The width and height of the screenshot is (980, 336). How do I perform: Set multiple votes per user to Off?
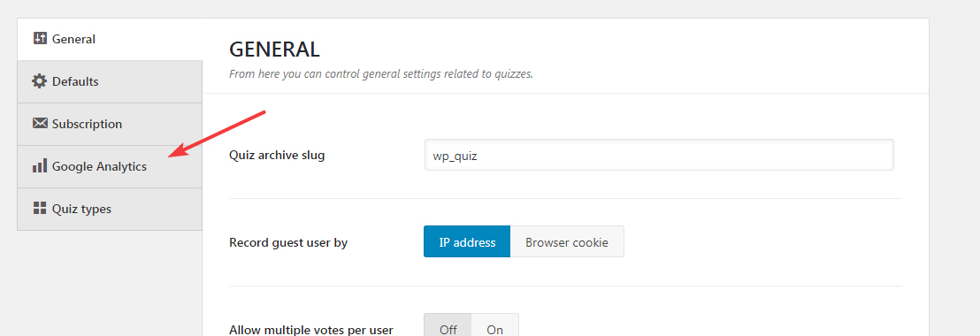(x=448, y=325)
